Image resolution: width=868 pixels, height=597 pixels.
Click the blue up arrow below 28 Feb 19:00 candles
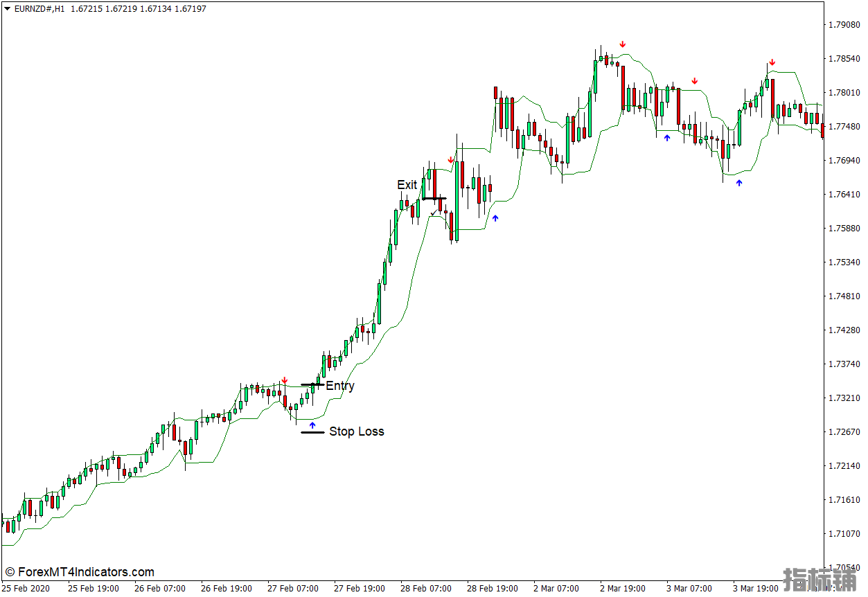coord(495,217)
